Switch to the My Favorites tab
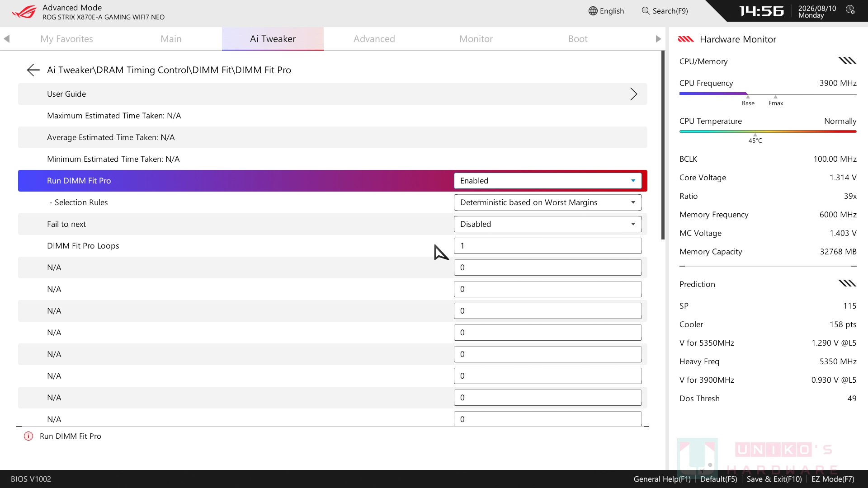 (66, 39)
